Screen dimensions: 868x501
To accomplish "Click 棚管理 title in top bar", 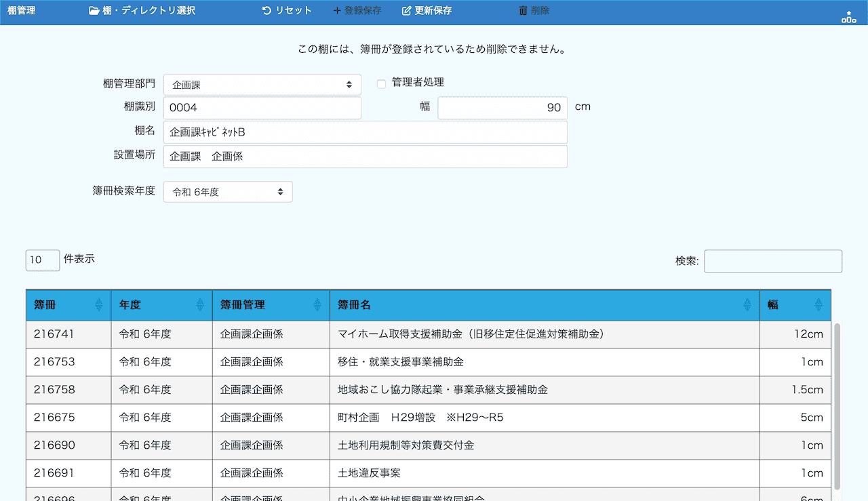I will [21, 11].
